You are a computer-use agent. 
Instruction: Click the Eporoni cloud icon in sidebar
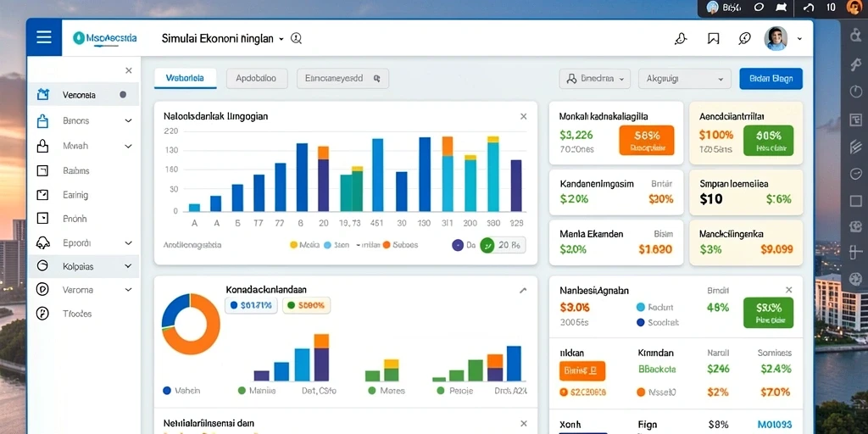[42, 242]
